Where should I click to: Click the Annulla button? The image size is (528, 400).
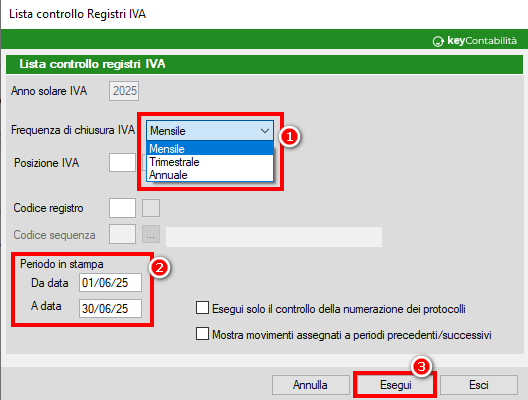tap(310, 385)
